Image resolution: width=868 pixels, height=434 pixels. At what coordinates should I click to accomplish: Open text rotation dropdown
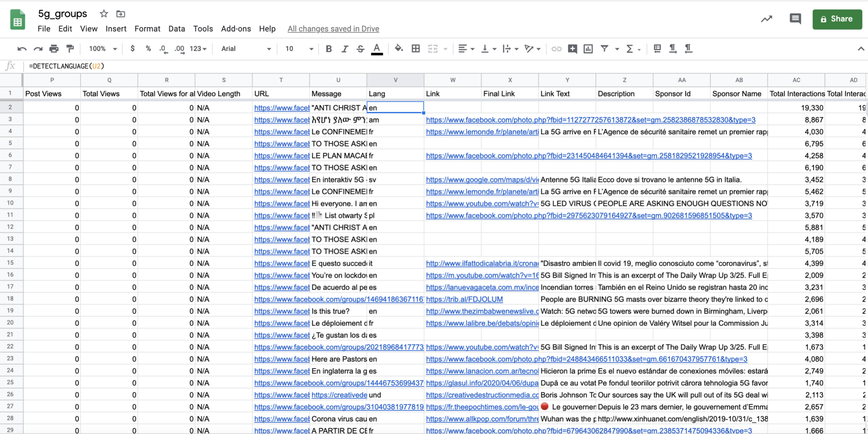coord(532,49)
